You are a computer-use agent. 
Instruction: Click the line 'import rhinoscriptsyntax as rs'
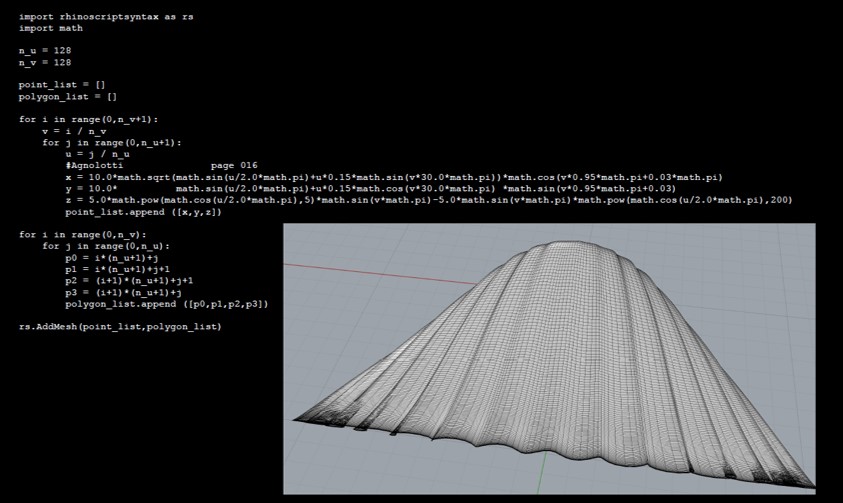click(x=106, y=17)
